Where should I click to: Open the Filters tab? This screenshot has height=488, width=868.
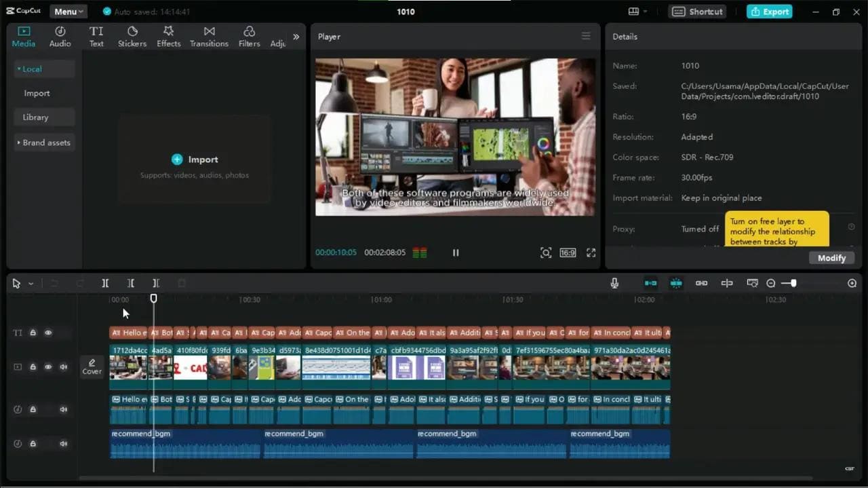(x=249, y=37)
